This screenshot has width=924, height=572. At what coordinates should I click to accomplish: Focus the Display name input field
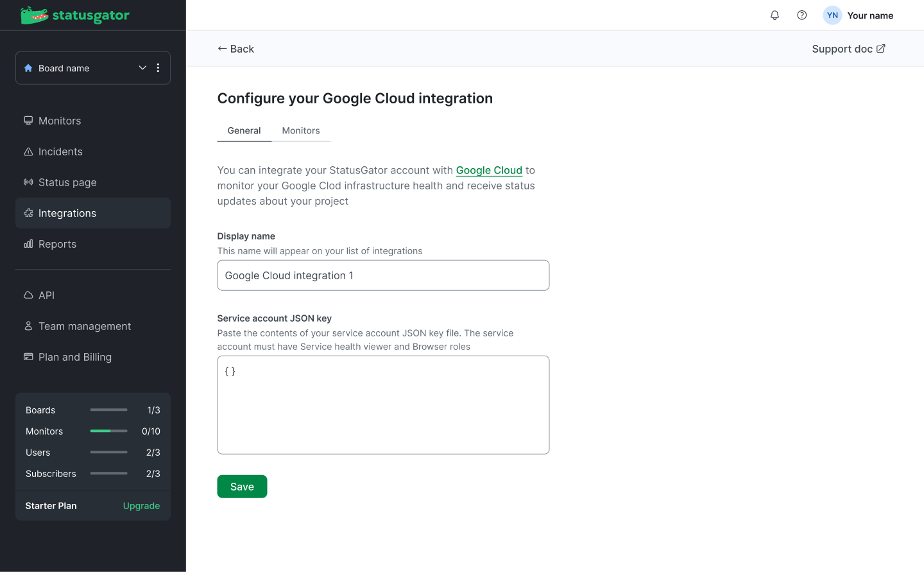(x=383, y=275)
